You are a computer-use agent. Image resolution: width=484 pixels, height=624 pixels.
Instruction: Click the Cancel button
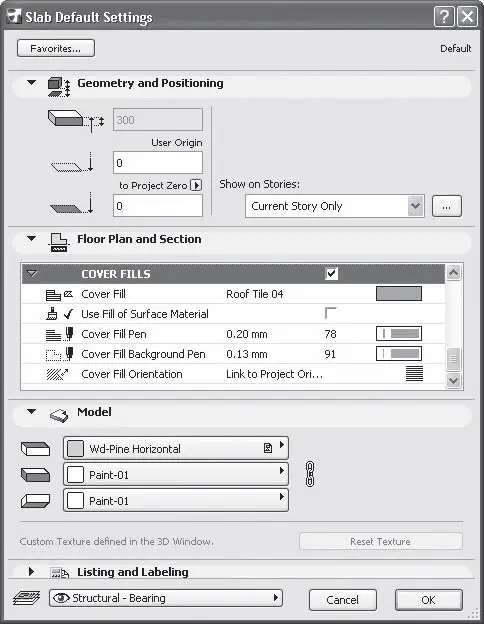tap(342, 600)
